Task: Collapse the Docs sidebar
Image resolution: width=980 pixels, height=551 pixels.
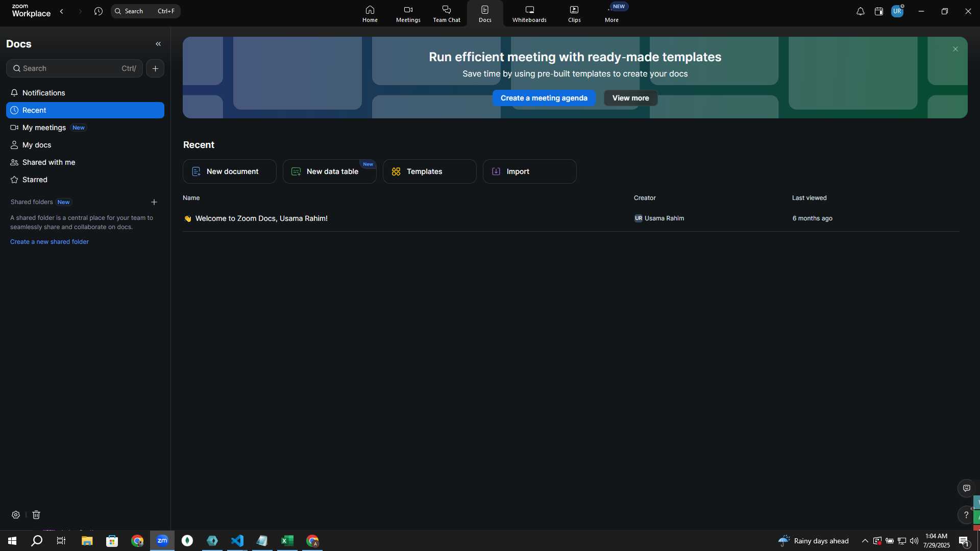Action: 158,44
